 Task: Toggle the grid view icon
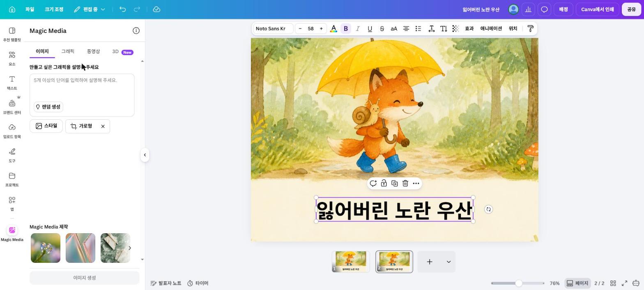point(613,283)
